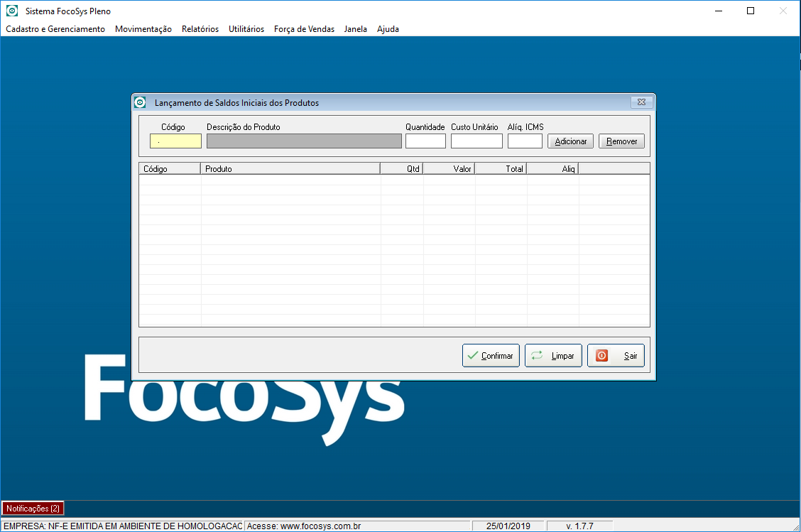
Task: Maximize the Sistema FocoSys Pleno window
Action: (751, 11)
